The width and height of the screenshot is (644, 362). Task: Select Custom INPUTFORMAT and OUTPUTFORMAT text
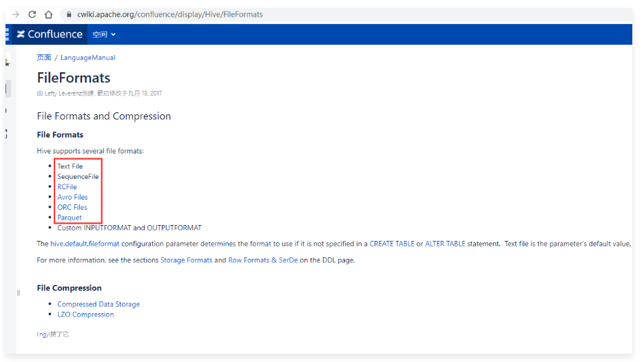click(x=129, y=228)
